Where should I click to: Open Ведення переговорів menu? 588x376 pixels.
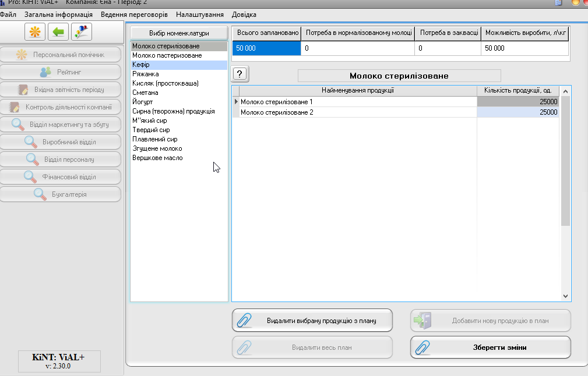(x=134, y=15)
